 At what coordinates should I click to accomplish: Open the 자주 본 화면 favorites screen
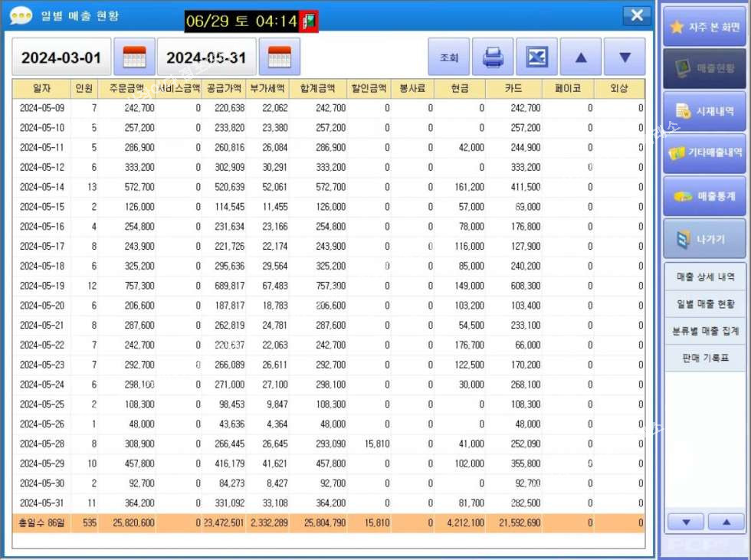point(704,27)
